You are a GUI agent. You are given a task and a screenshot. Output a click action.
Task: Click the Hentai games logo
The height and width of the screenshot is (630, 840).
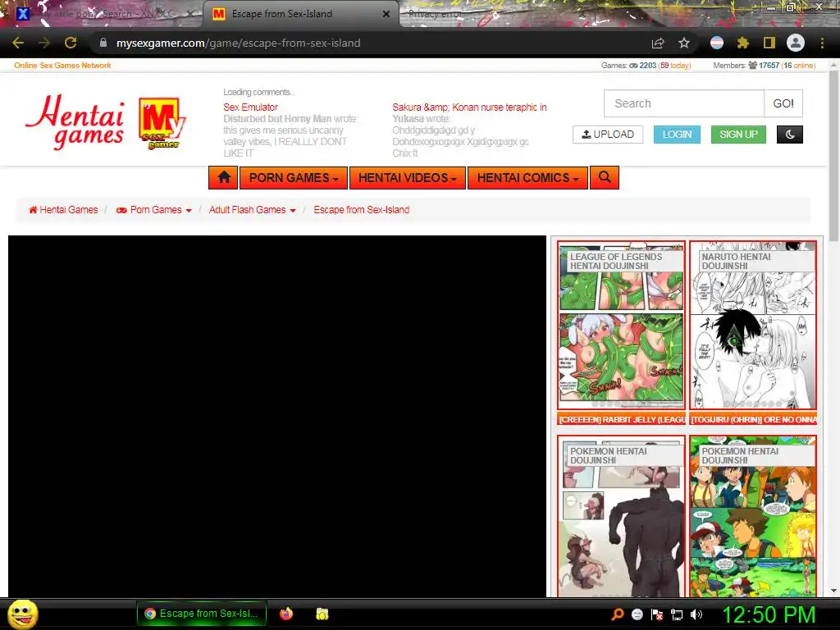click(x=75, y=122)
